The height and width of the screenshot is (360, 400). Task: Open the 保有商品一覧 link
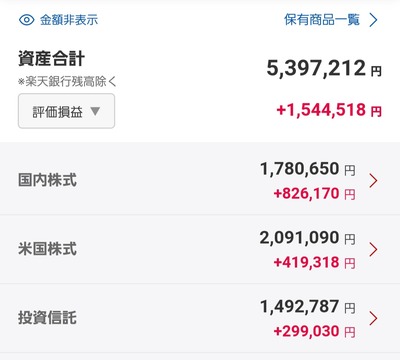322,20
